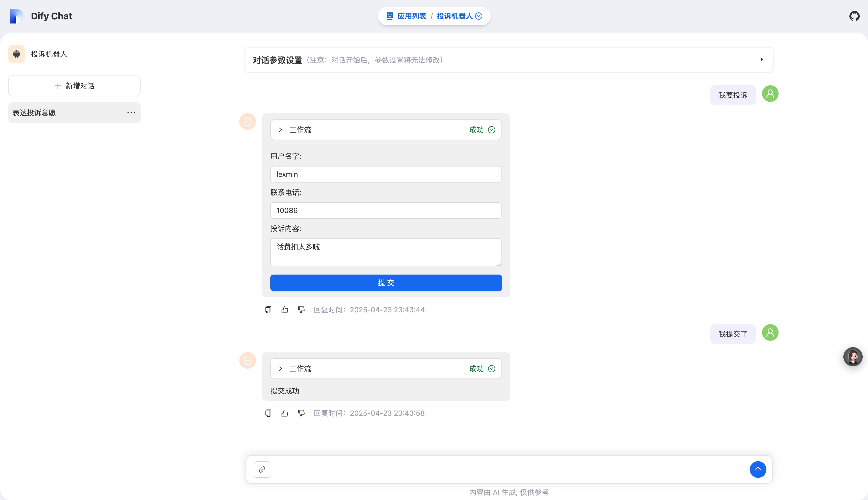Create a new conversation via 新增对话

74,86
